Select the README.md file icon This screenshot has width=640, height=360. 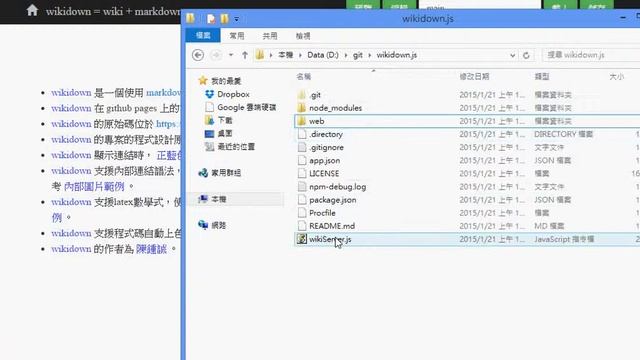click(x=302, y=226)
